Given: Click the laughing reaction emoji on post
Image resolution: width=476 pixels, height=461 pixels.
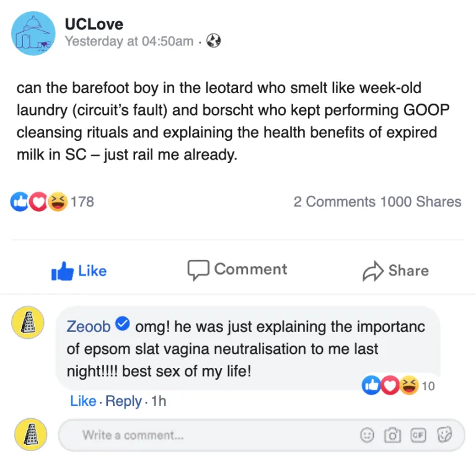Looking at the screenshot, I should (x=57, y=202).
